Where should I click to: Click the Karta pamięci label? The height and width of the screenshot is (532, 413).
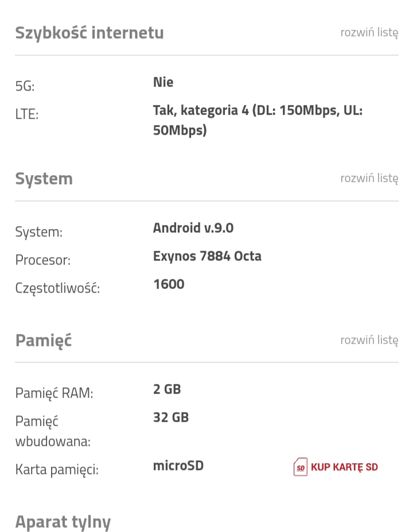click(57, 470)
